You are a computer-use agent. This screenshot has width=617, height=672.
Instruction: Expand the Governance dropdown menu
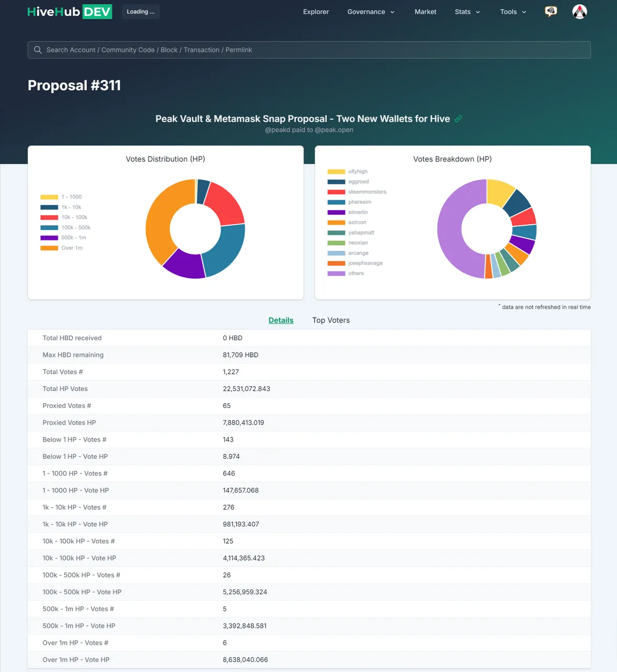coord(371,12)
